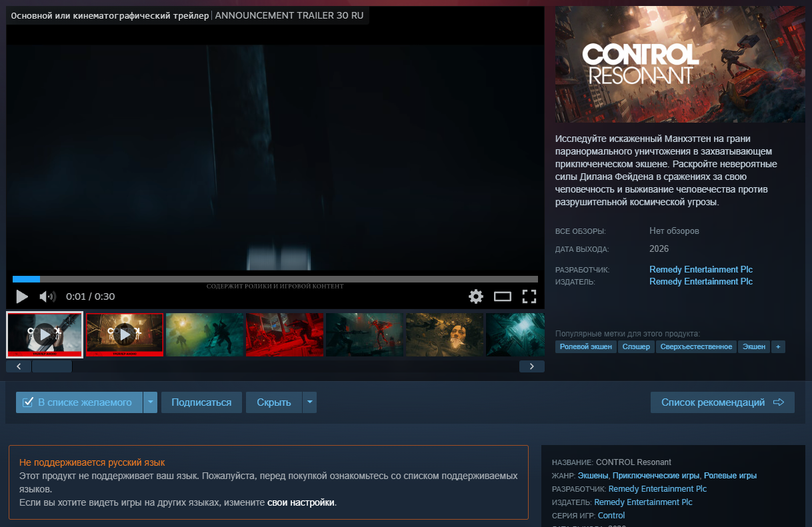812x527 pixels.
Task: Switch video to theater mode
Action: coord(502,296)
